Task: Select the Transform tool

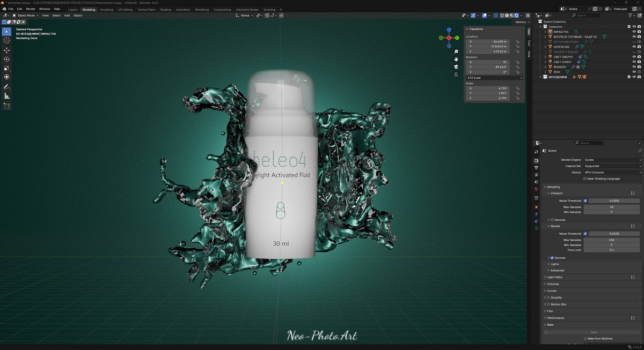Action: [7, 77]
